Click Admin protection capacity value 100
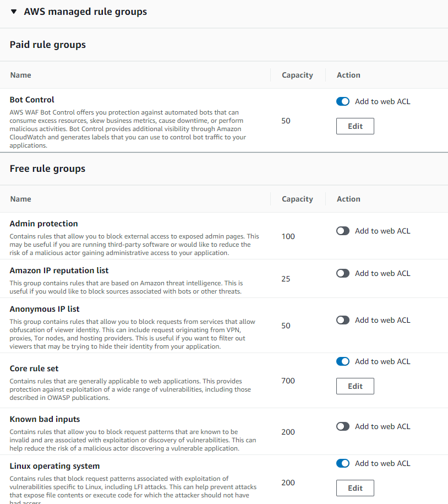This screenshot has height=504, width=448. (288, 236)
